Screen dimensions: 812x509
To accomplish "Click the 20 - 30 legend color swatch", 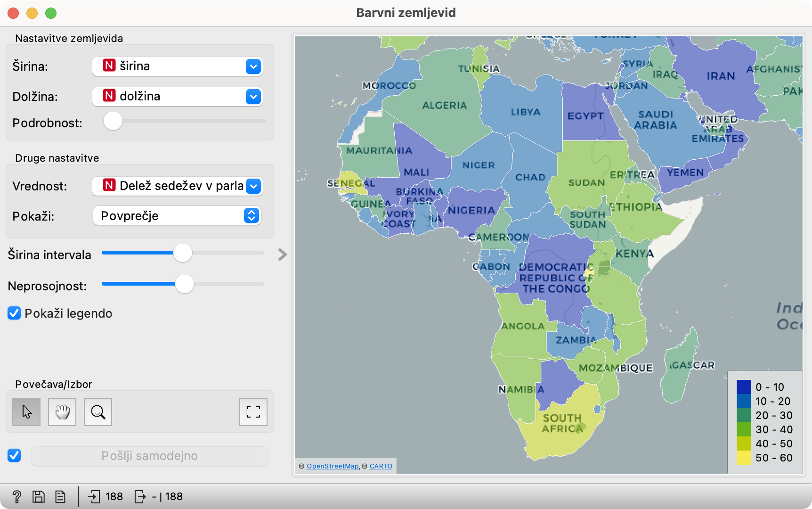I will [744, 415].
